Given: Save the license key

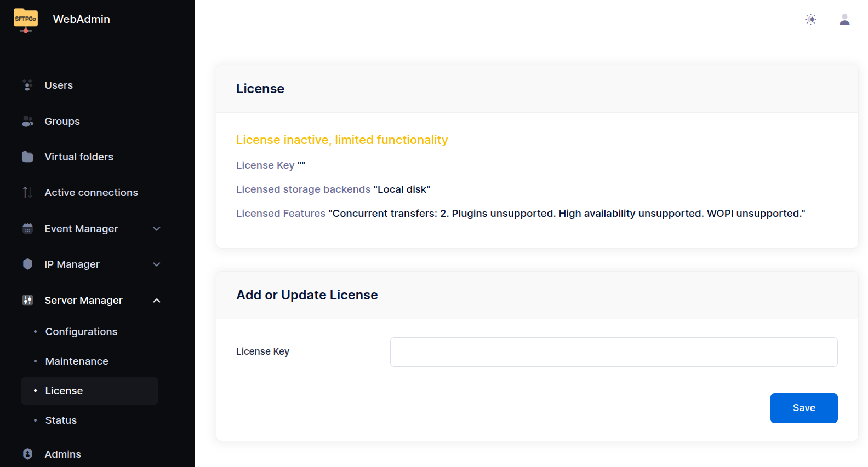Looking at the screenshot, I should (x=804, y=408).
